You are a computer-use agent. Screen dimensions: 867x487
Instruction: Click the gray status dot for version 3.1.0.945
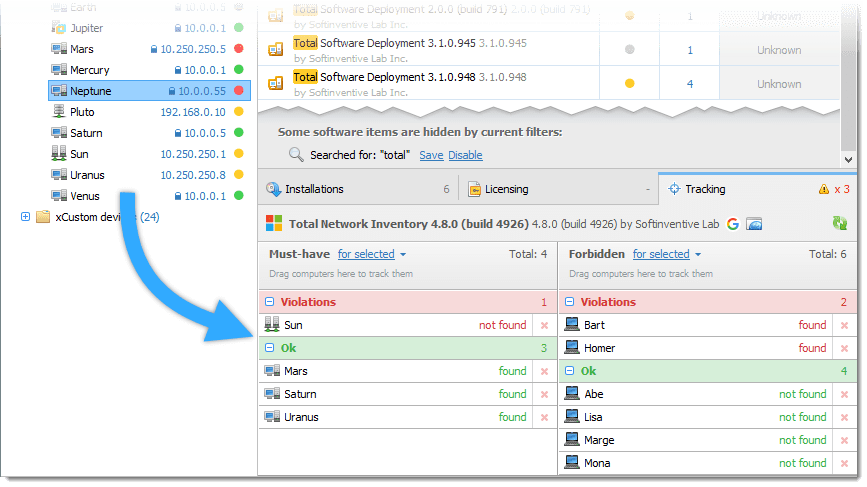click(x=629, y=50)
